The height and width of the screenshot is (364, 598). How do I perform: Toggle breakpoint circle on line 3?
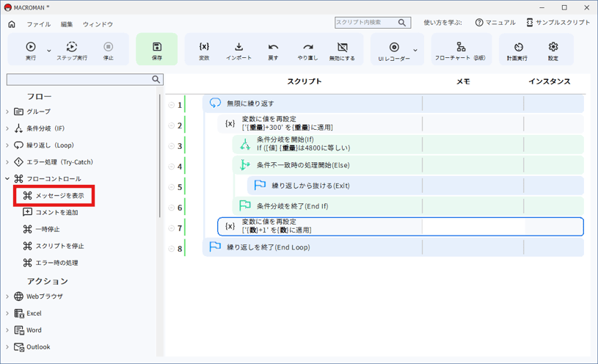(171, 146)
